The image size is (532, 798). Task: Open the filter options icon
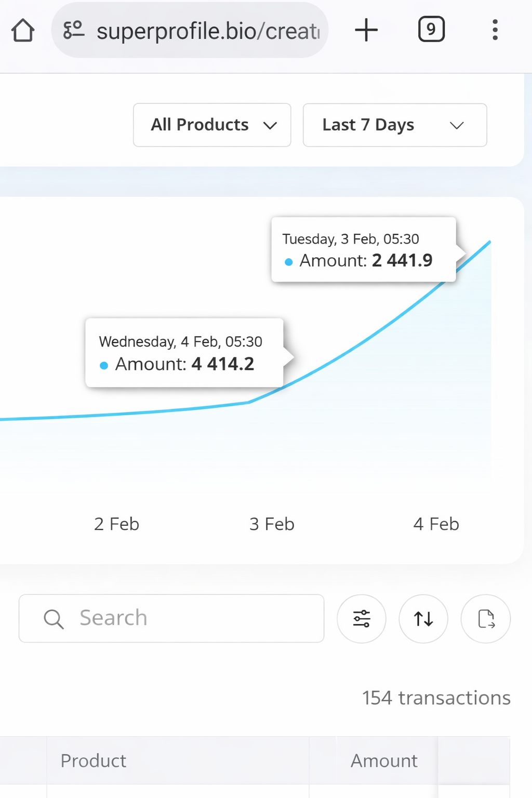[x=361, y=619]
